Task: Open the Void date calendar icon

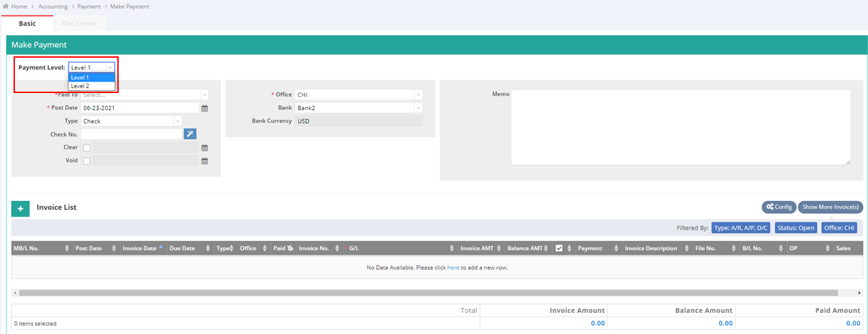Action: click(x=204, y=161)
